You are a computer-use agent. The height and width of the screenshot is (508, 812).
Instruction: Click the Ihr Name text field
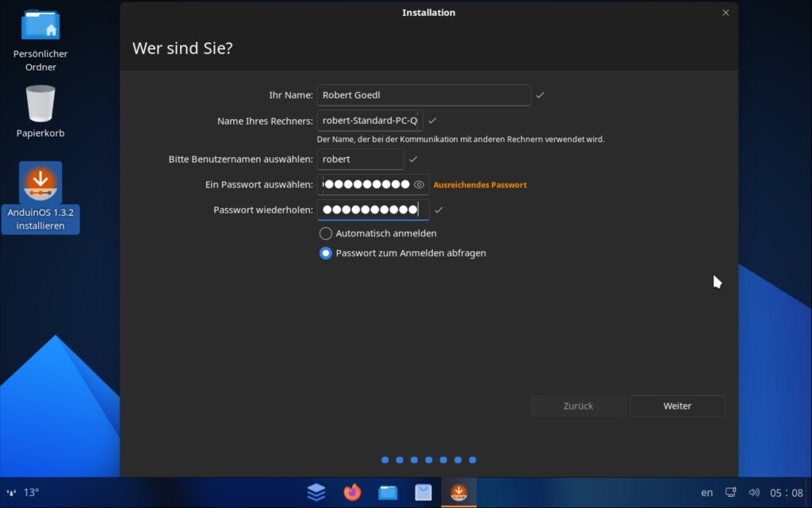(x=423, y=95)
